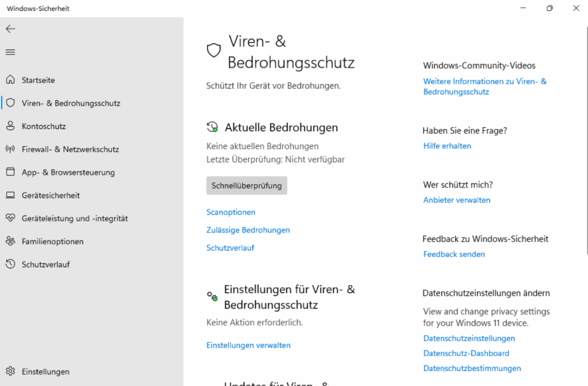Click Hilfe erhalten link

(x=447, y=146)
